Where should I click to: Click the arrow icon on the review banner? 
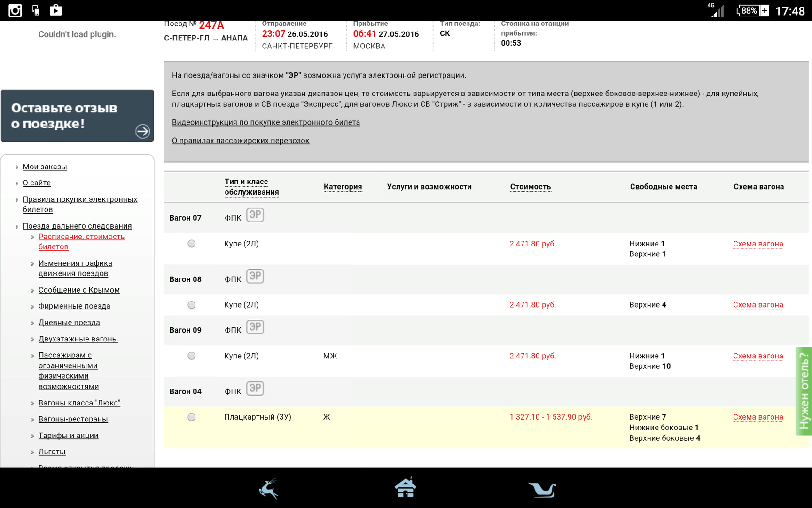coord(142,131)
